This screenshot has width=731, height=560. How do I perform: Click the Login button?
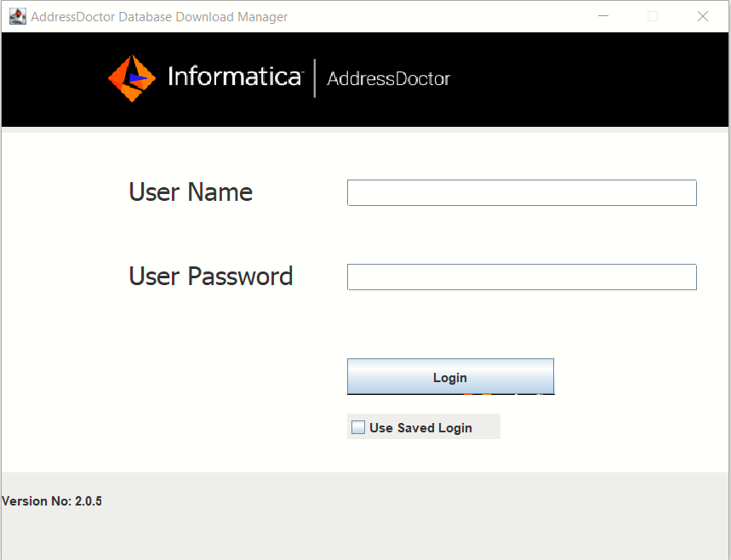450,377
